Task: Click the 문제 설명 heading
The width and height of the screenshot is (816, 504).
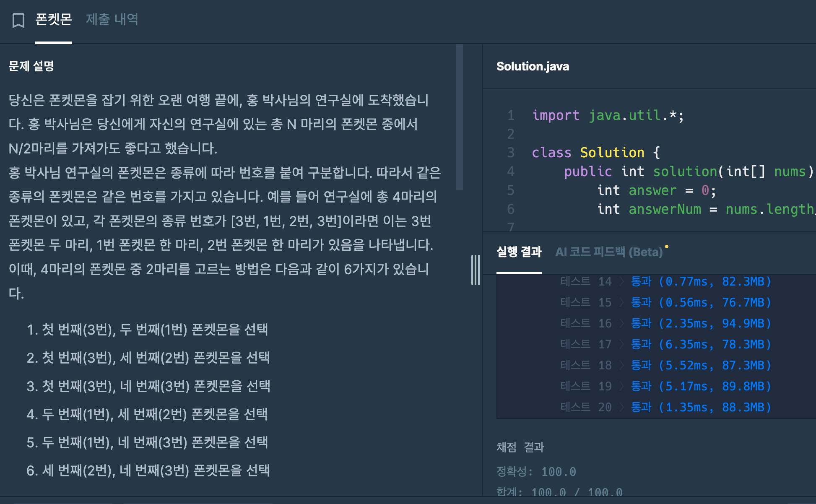Action: coord(31,66)
